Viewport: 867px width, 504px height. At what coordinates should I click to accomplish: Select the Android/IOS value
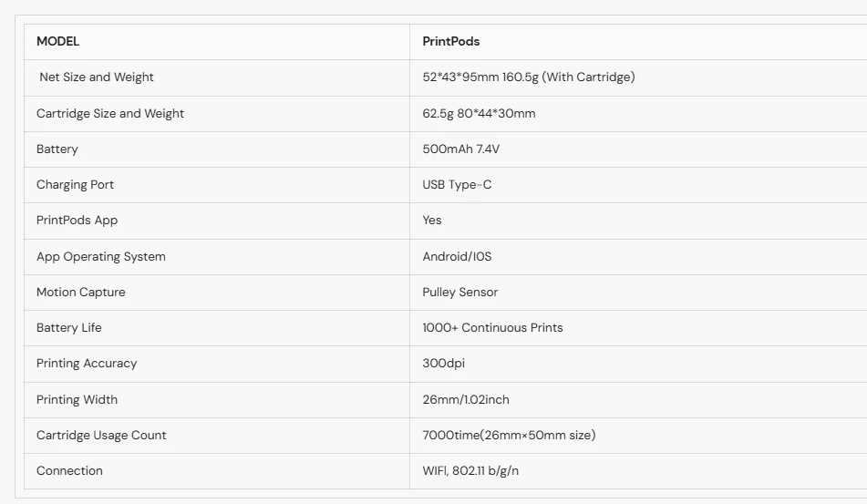[457, 257]
